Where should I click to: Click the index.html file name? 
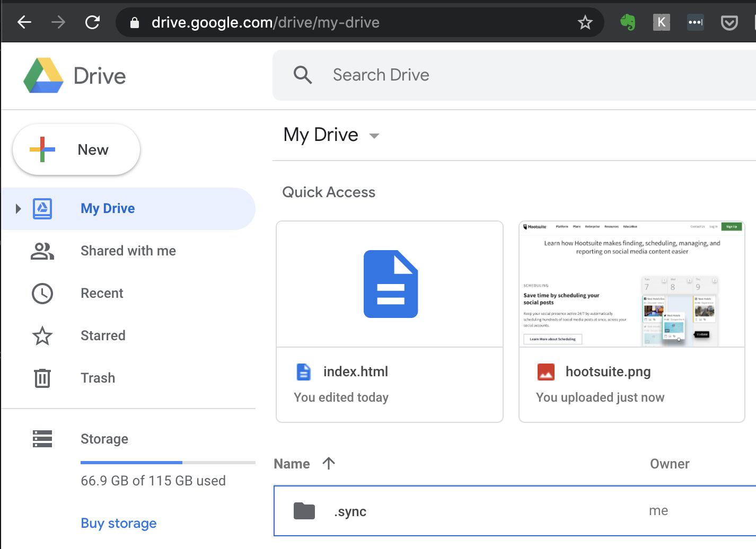pos(356,371)
